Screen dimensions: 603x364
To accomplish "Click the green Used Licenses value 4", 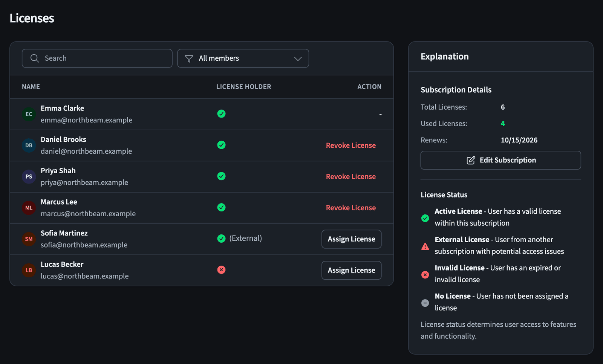I will (x=503, y=124).
